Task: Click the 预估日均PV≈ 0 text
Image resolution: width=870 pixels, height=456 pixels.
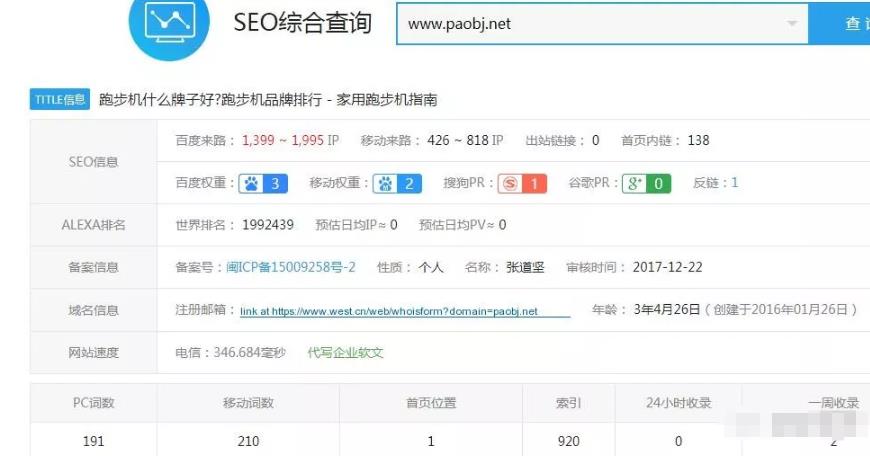Action: tap(462, 225)
